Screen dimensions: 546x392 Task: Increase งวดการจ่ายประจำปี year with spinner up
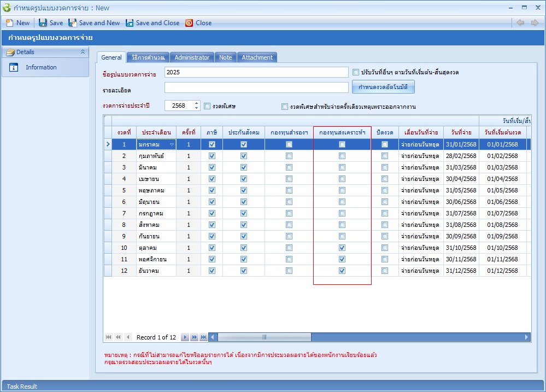(197, 103)
